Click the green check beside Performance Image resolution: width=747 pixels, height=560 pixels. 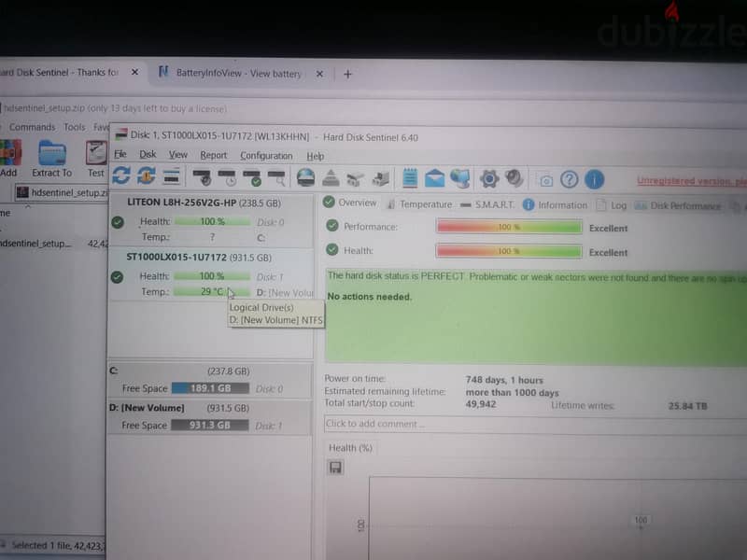[332, 226]
